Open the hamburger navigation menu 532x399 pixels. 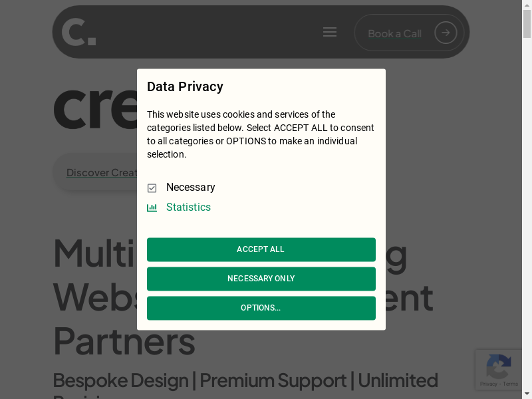tap(330, 32)
